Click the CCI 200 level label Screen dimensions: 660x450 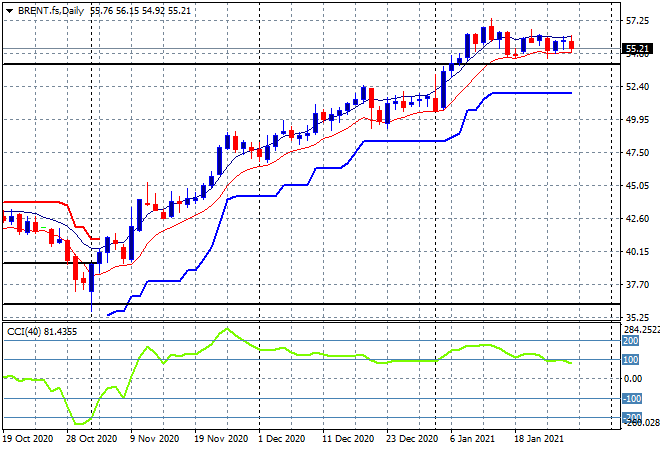(x=631, y=341)
